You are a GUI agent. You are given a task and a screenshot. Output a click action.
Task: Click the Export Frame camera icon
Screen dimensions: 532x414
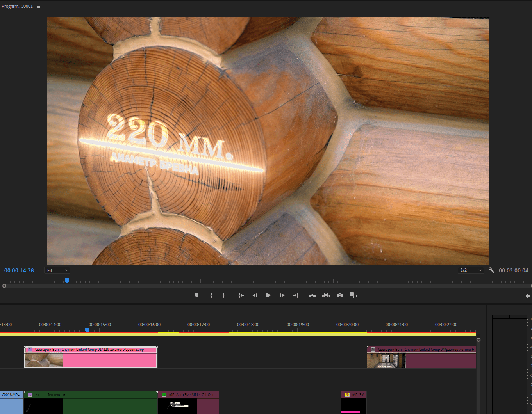pos(339,295)
